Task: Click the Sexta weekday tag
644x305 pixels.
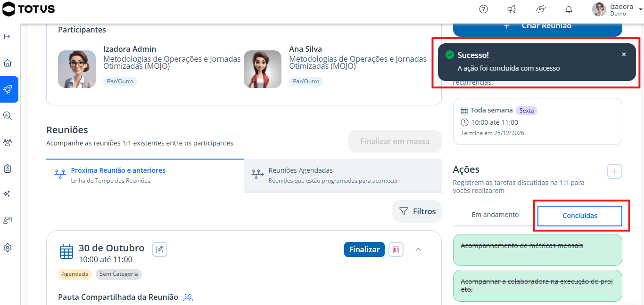Action: pos(527,111)
